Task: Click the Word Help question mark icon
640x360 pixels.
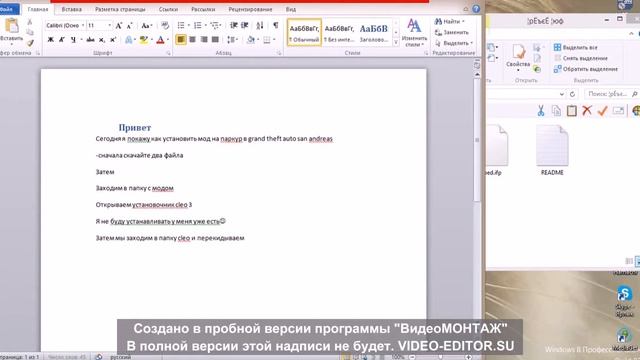Action: (x=476, y=9)
